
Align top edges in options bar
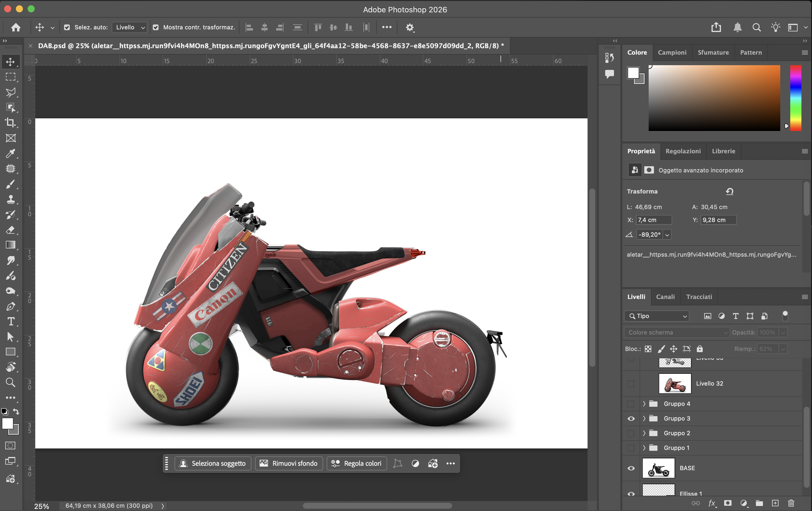318,27
